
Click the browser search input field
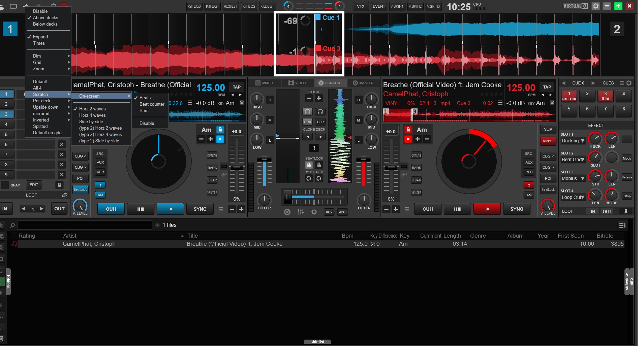pos(85,225)
